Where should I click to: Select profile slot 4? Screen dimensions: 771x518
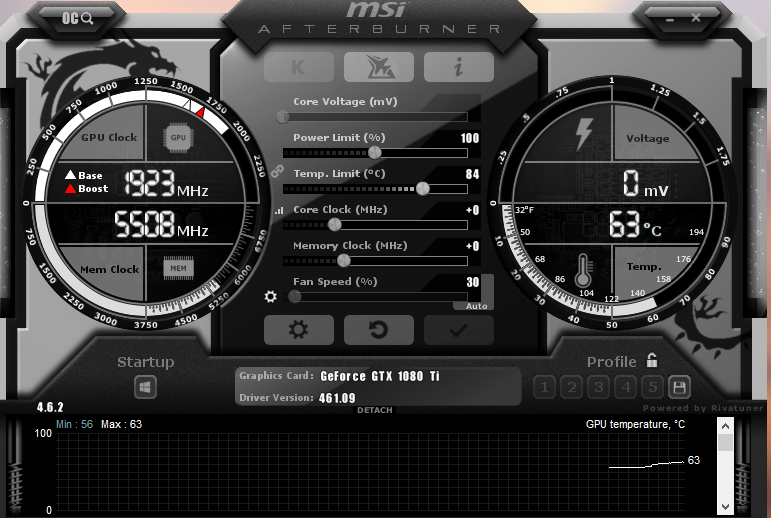point(625,387)
